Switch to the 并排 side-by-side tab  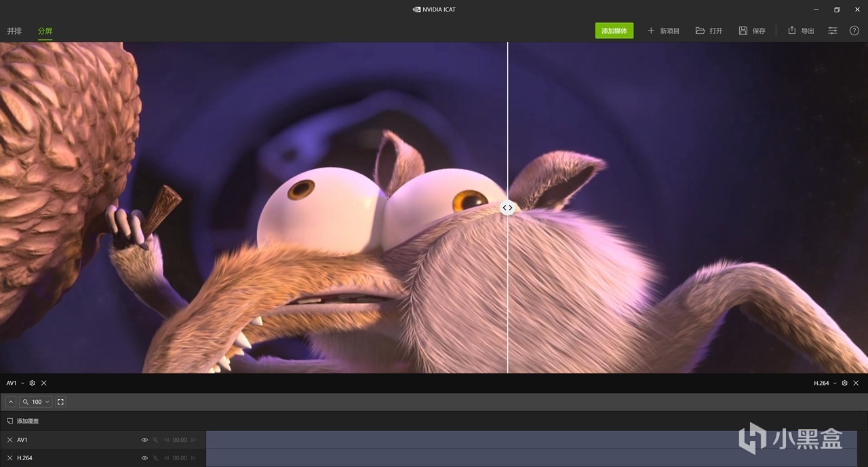(14, 31)
